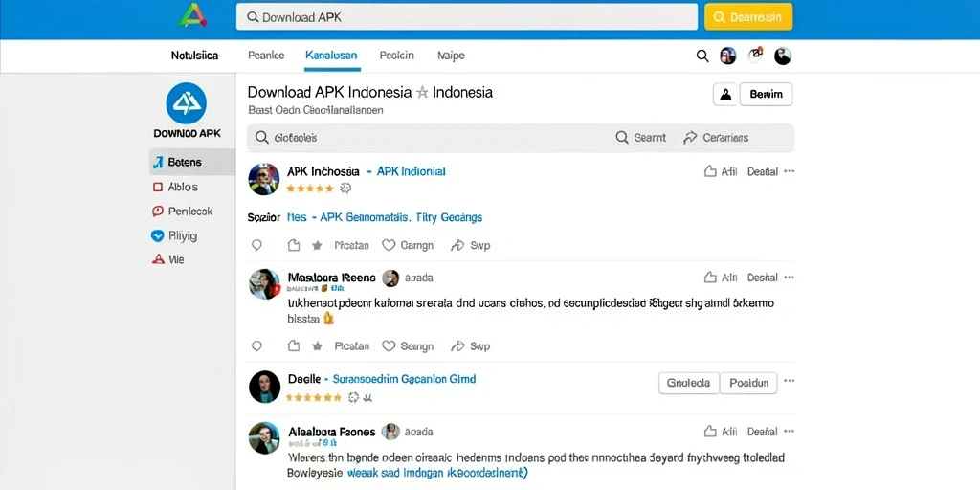Screen dimensions: 980x490
Task: Like the Maslaora Reens post via Afil
Action: click(721, 278)
